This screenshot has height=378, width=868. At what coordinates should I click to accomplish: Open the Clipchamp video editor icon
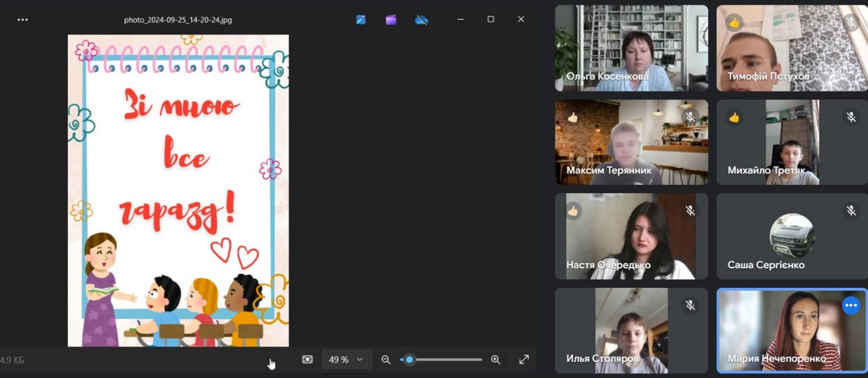pos(391,20)
